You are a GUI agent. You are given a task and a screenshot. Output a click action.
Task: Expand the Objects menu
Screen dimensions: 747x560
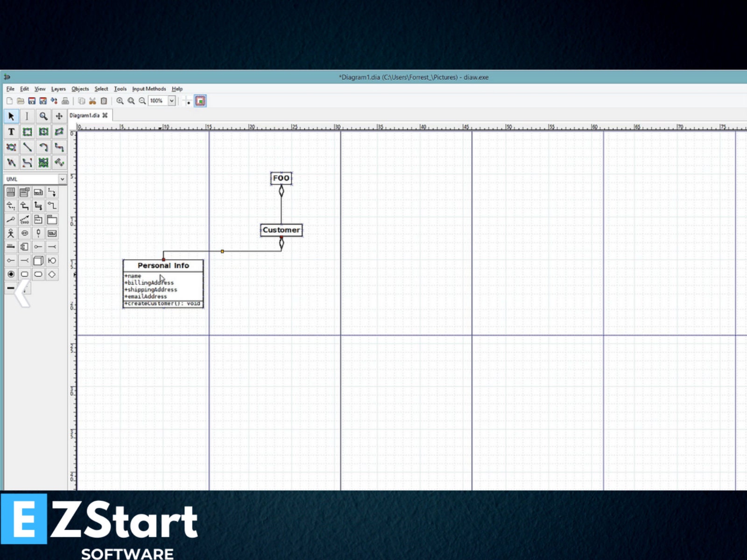(80, 89)
